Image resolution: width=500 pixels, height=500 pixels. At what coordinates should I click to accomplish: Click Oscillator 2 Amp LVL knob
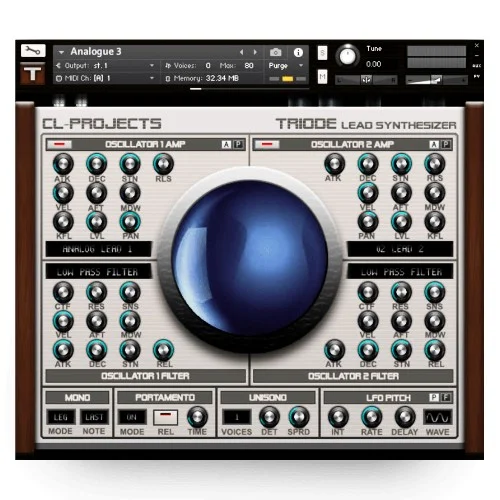(x=401, y=222)
